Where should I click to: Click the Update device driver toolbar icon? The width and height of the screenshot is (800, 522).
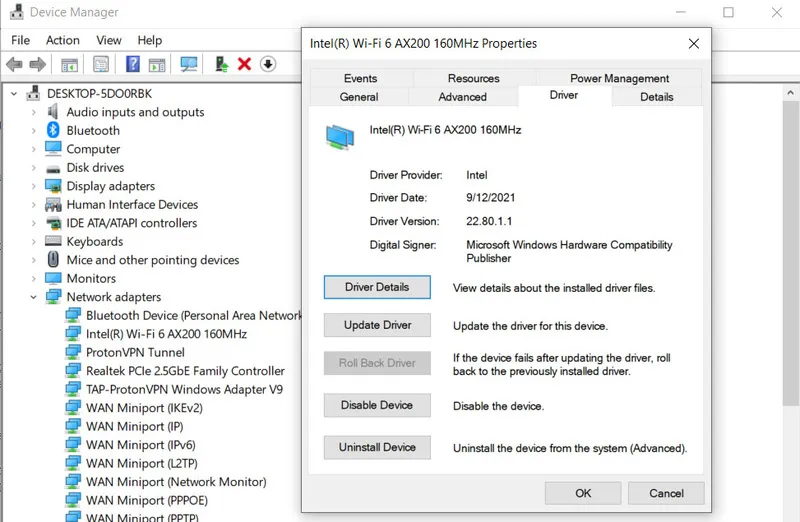pos(222,64)
